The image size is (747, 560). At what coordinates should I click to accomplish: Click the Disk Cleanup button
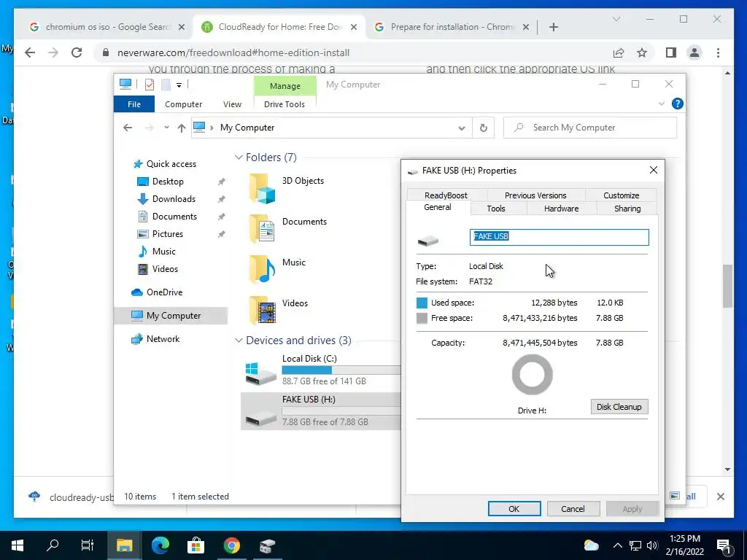619,407
